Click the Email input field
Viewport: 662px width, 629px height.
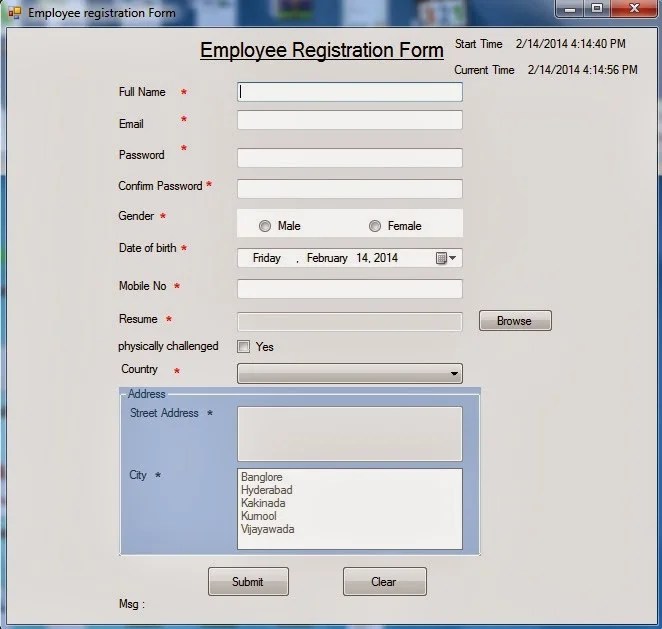[x=350, y=120]
